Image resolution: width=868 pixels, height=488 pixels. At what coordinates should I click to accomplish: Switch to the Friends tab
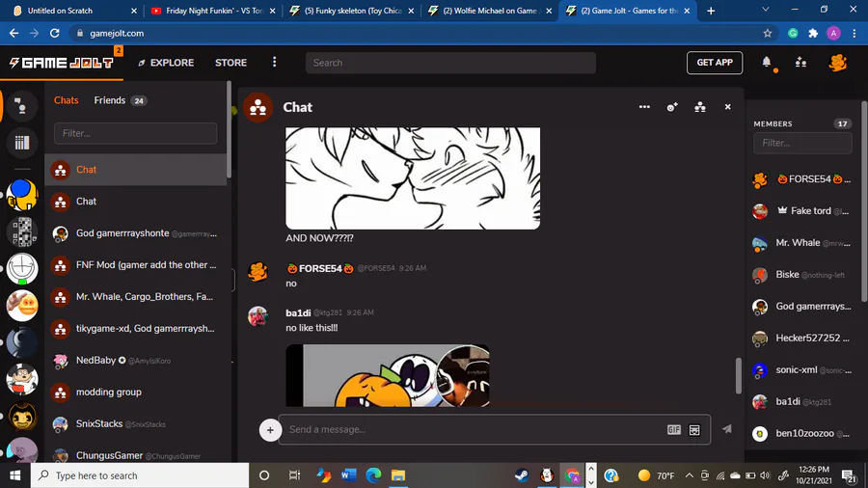(120, 100)
